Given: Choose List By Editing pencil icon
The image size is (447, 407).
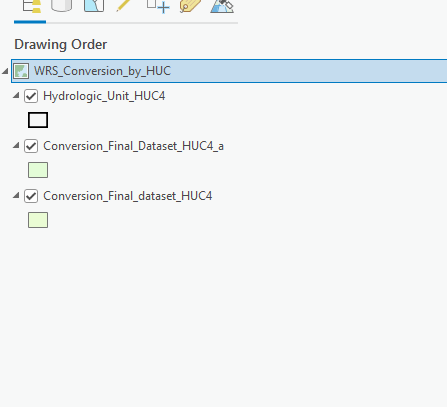Looking at the screenshot, I should pos(124,6).
